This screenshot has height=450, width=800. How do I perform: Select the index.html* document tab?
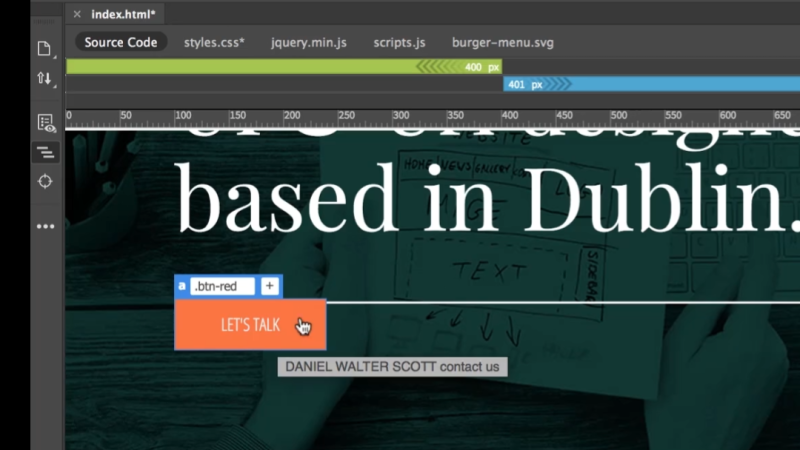[123, 14]
